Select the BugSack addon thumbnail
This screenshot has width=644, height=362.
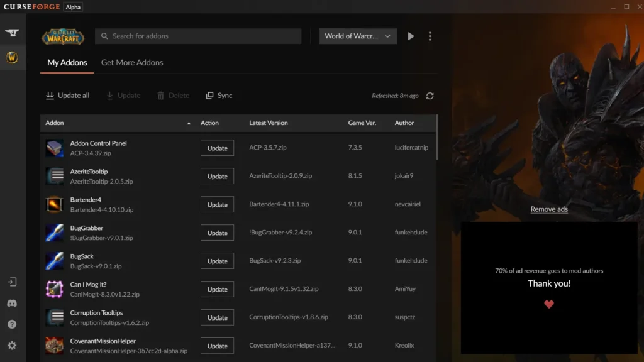pos(55,261)
